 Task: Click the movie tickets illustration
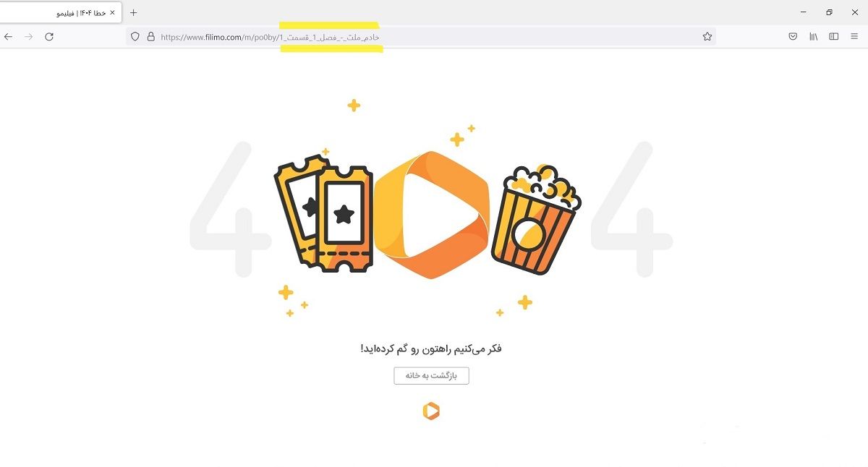[323, 213]
